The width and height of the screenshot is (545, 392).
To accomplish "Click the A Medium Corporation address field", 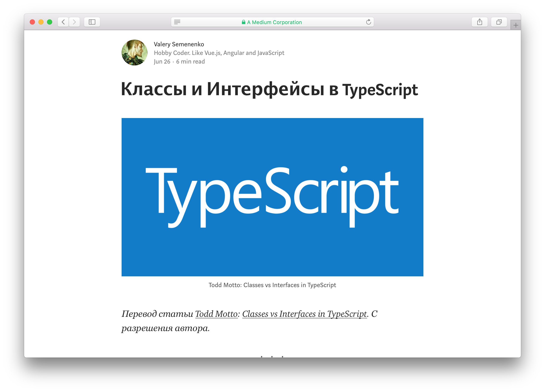I will pos(272,22).
